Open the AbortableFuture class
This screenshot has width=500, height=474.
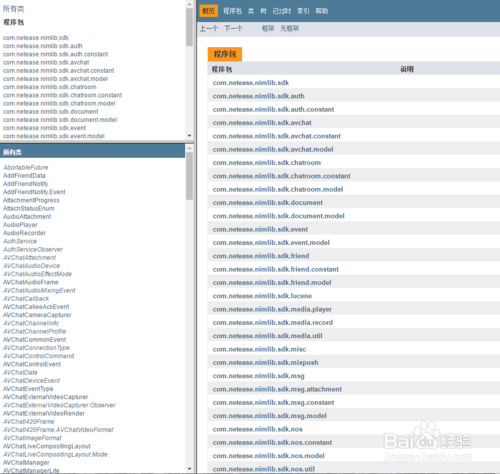click(x=26, y=167)
